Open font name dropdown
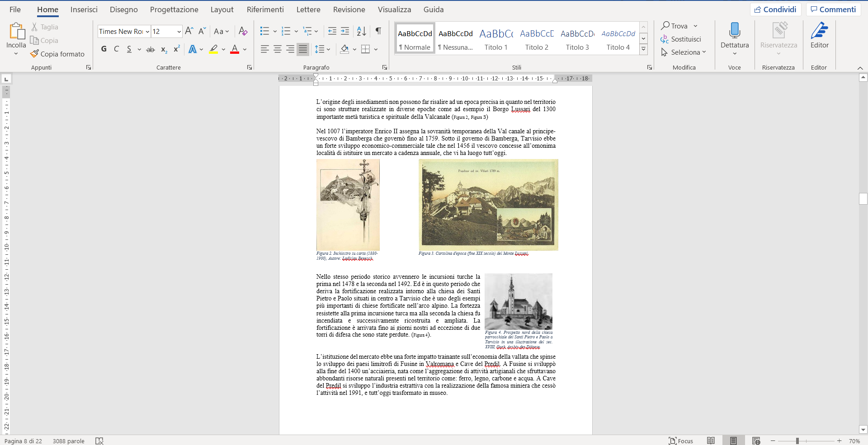868x445 pixels. coord(147,32)
